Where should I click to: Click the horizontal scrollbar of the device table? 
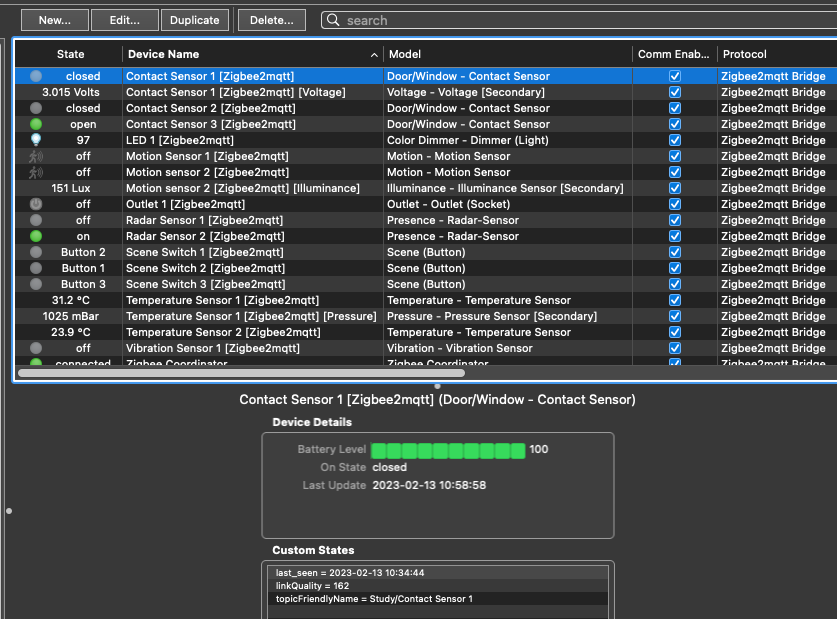241,373
